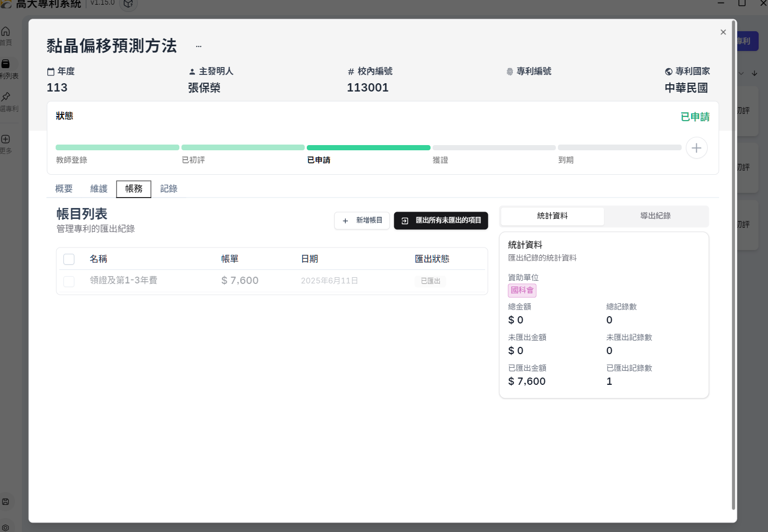Switch to the 概要 tab
Viewport: 768px width, 532px height.
(64, 189)
